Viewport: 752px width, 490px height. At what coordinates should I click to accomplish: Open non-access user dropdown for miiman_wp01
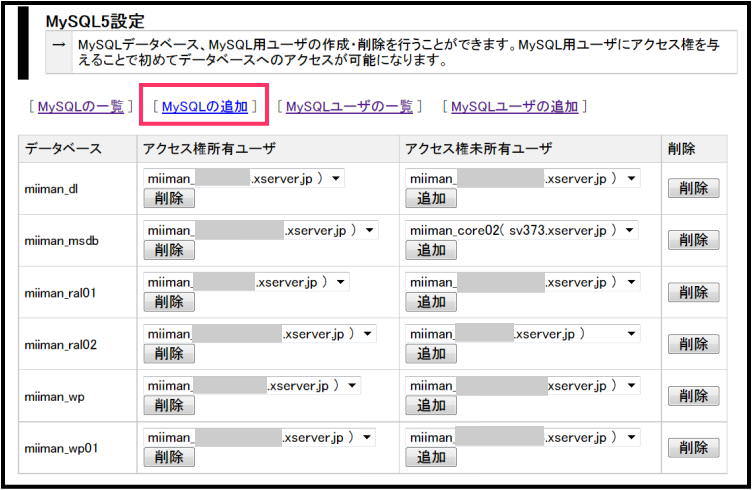point(523,437)
